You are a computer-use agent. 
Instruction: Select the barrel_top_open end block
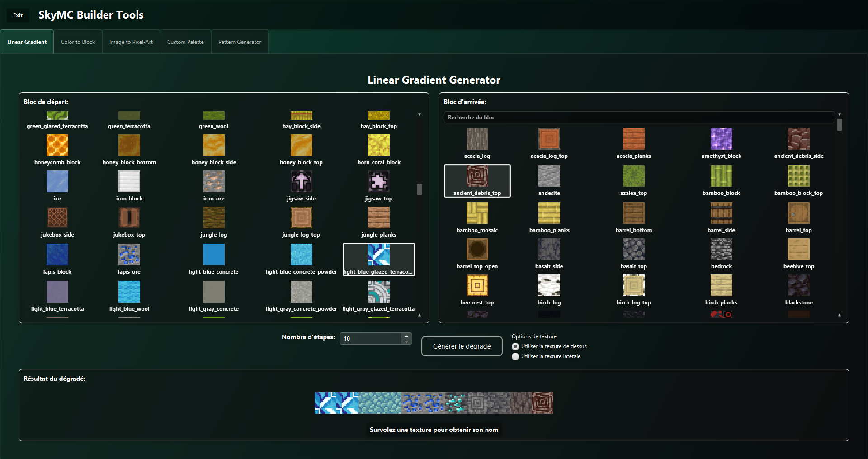[x=477, y=250]
